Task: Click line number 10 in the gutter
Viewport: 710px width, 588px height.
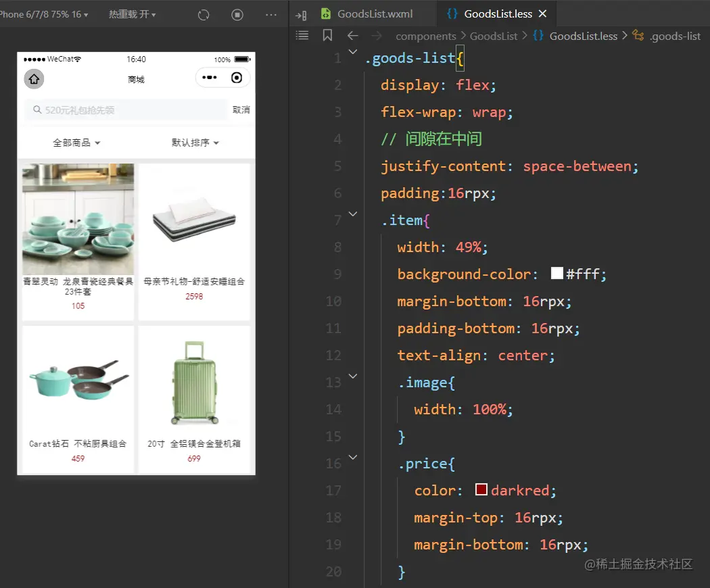Action: point(334,301)
